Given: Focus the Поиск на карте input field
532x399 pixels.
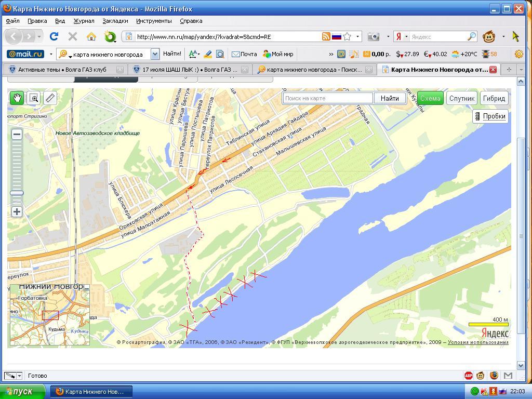Looking at the screenshot, I should click(x=328, y=98).
